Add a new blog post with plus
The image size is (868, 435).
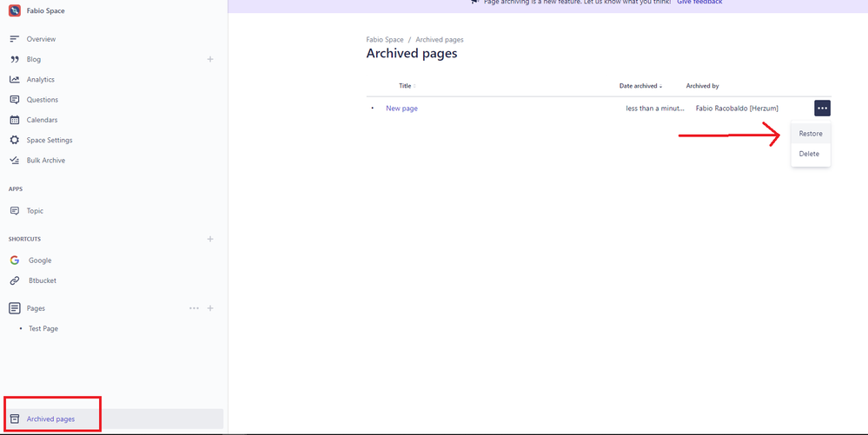tap(210, 59)
